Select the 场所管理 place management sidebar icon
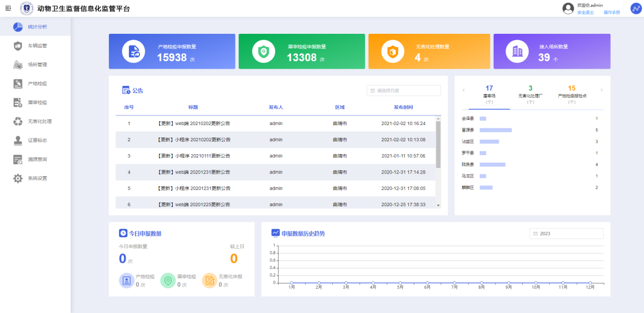Viewport: 644px width, 313px height. click(x=17, y=64)
